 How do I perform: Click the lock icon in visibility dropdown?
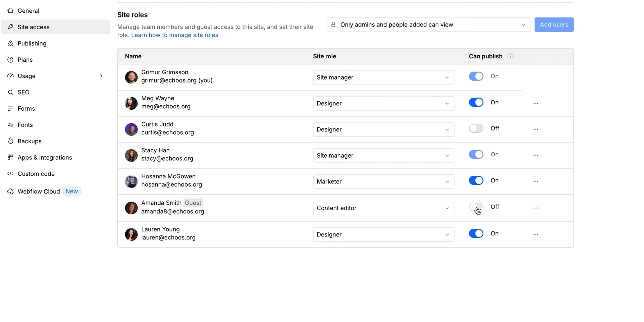[x=333, y=24]
